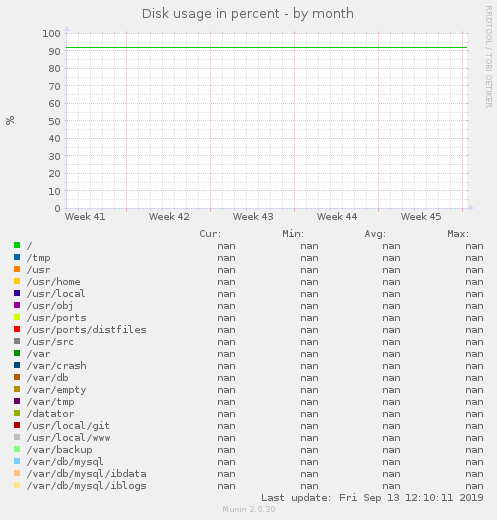
Task: Select the /usr/obj legend label
Action: click(x=50, y=306)
